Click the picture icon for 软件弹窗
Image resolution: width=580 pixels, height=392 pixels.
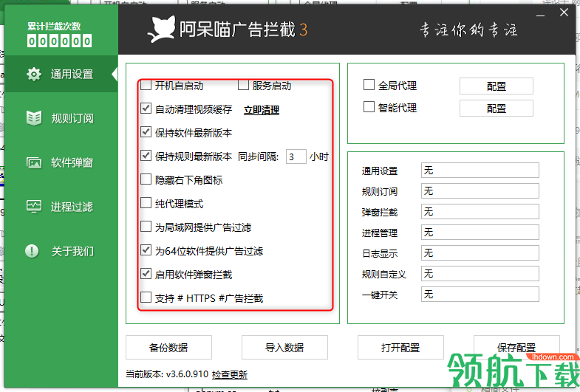point(34,162)
